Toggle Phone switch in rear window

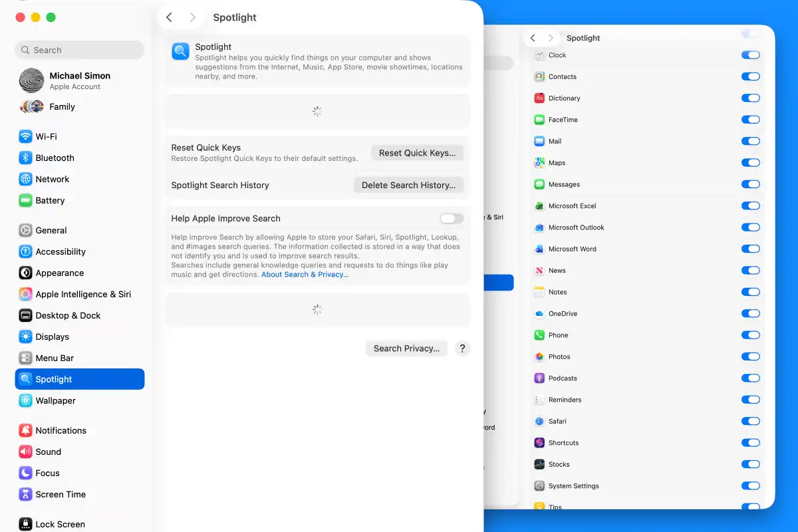click(750, 335)
